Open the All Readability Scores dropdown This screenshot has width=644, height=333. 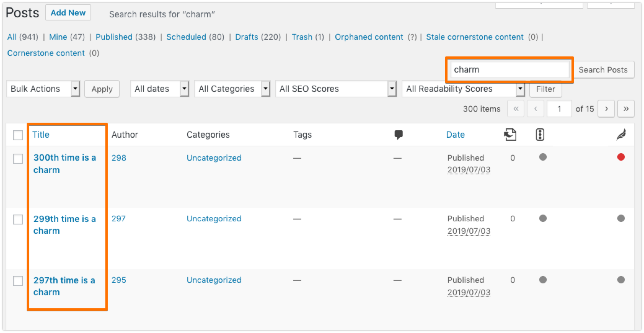click(x=463, y=89)
